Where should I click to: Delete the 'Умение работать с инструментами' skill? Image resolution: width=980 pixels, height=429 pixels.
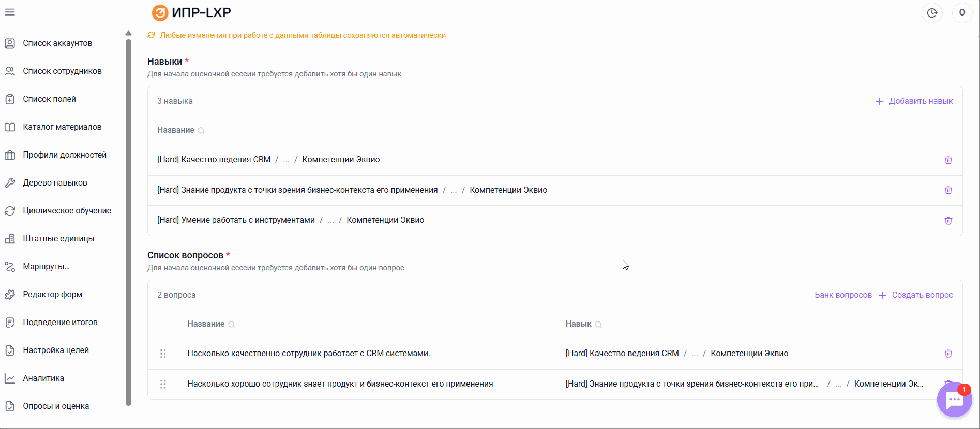click(x=948, y=221)
